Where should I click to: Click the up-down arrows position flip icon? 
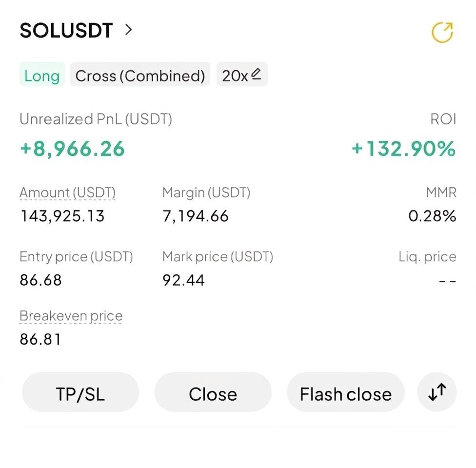(x=437, y=392)
